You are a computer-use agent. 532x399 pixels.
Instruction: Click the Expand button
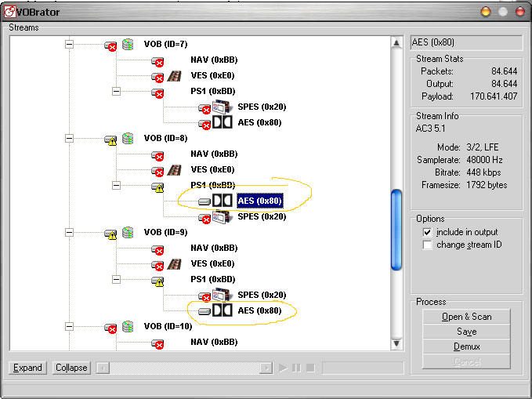coord(27,368)
